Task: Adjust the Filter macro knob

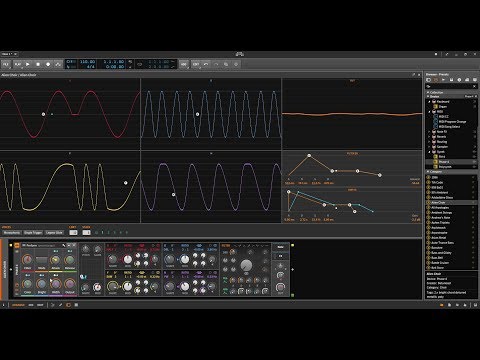Action: (x=27, y=260)
